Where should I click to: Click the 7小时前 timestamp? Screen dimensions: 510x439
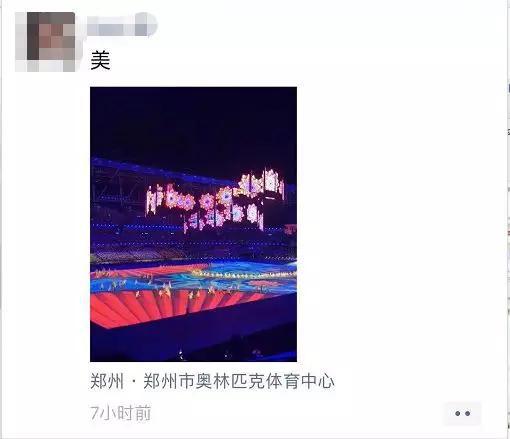(x=121, y=413)
